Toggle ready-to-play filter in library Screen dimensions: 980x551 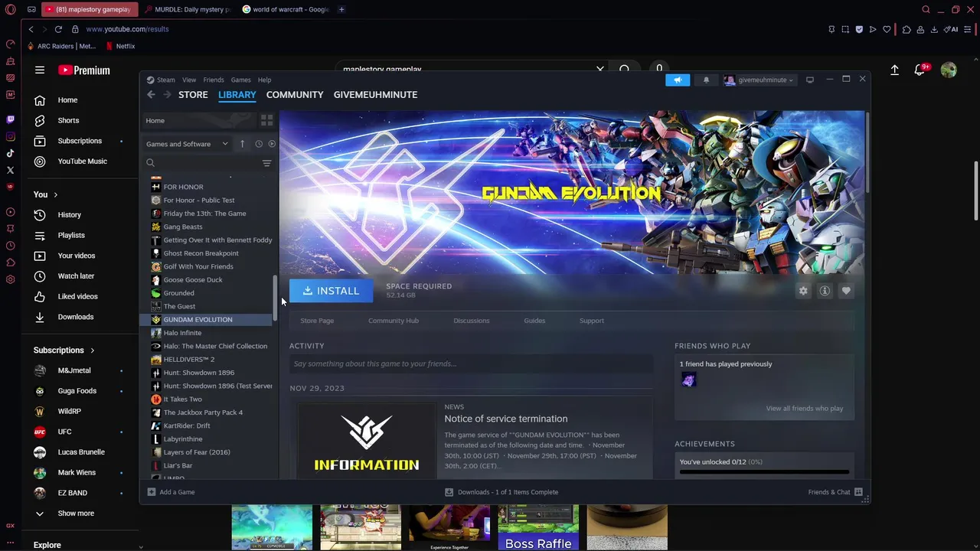(x=272, y=144)
